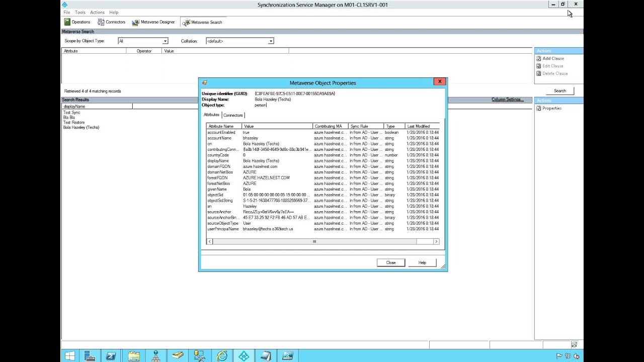The width and height of the screenshot is (644, 362).
Task: Switch to the Attributes tab
Action: point(211,115)
